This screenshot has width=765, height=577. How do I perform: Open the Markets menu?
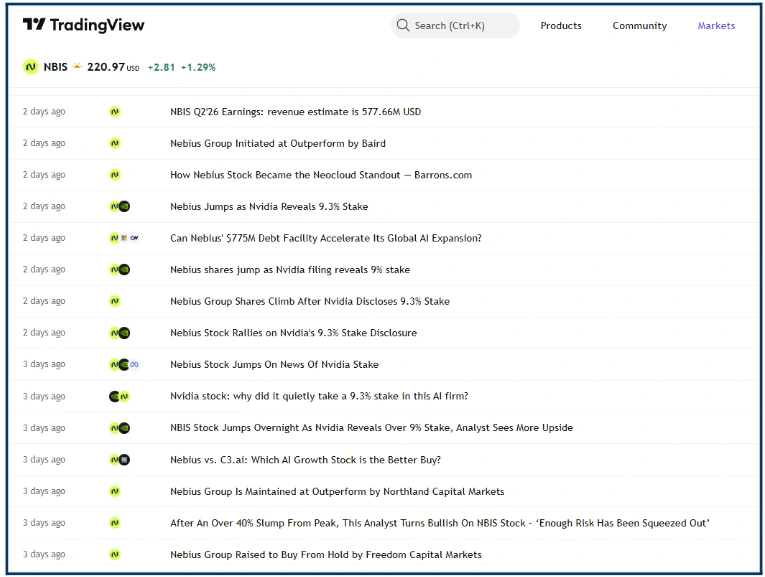click(716, 25)
